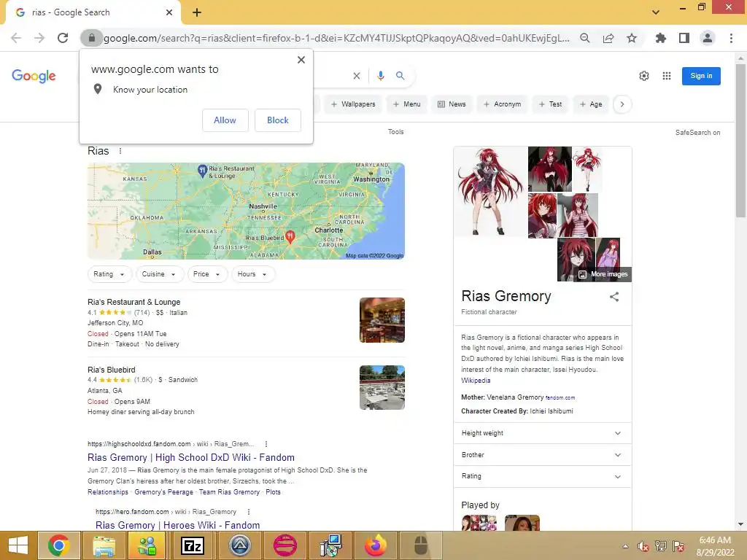Click More images on the character panel
This screenshot has height=560, width=747.
point(604,274)
